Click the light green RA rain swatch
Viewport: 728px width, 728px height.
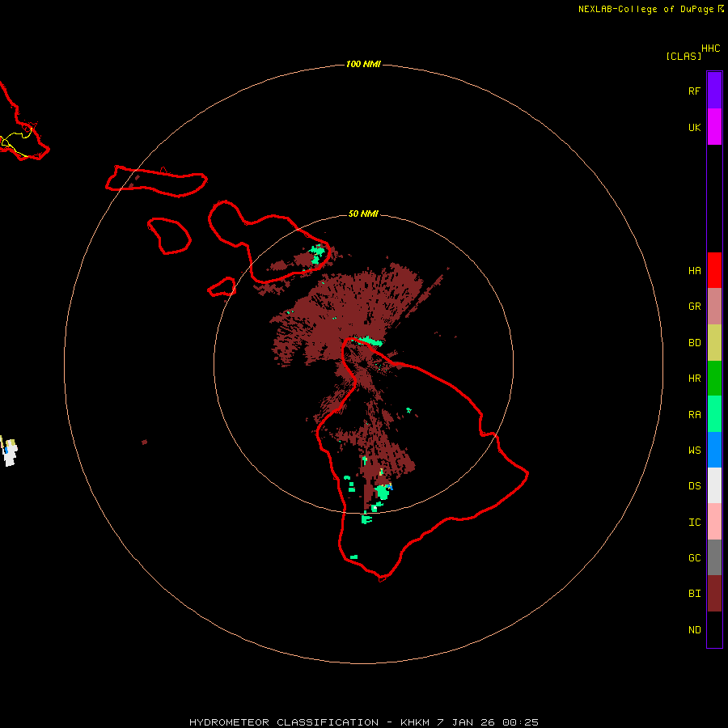pos(714,414)
